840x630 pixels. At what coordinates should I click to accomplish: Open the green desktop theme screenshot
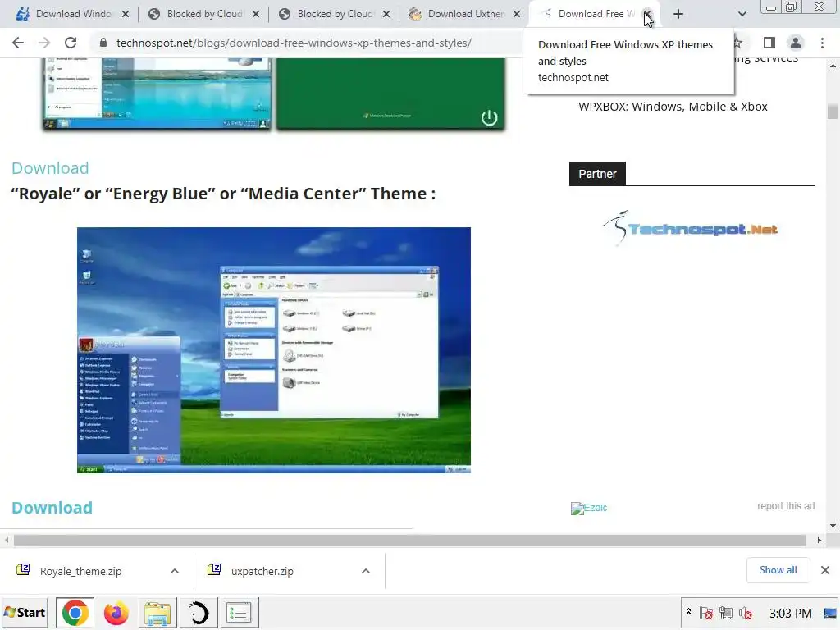coord(390,94)
